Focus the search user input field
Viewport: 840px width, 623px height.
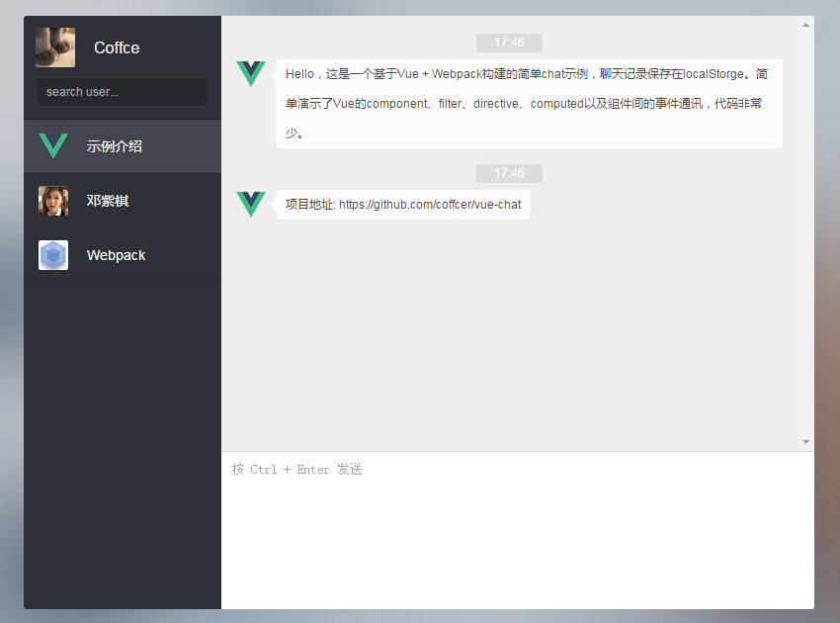(x=123, y=92)
